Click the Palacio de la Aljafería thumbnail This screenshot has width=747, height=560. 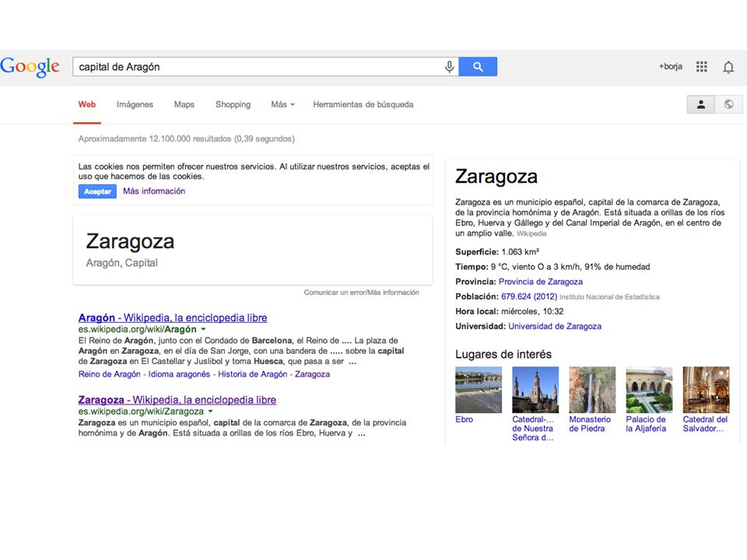tap(649, 390)
